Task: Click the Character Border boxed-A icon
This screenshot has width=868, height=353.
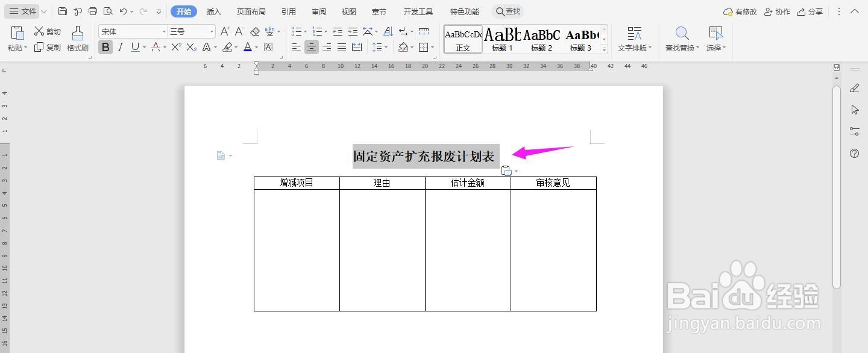Action: (268, 47)
